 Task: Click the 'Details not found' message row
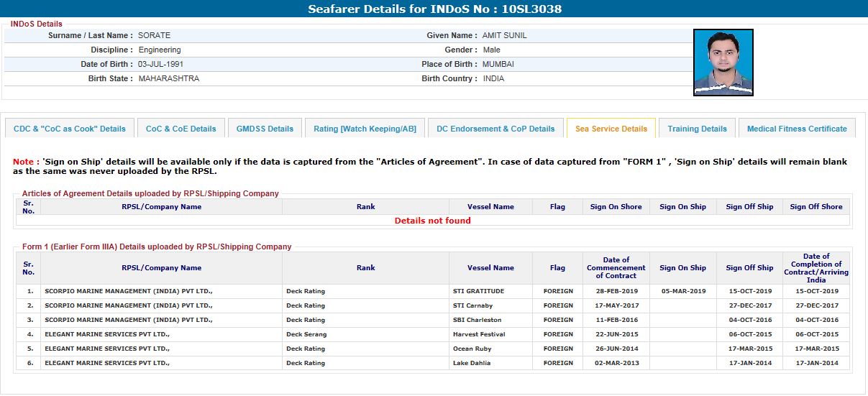pyautogui.click(x=432, y=221)
